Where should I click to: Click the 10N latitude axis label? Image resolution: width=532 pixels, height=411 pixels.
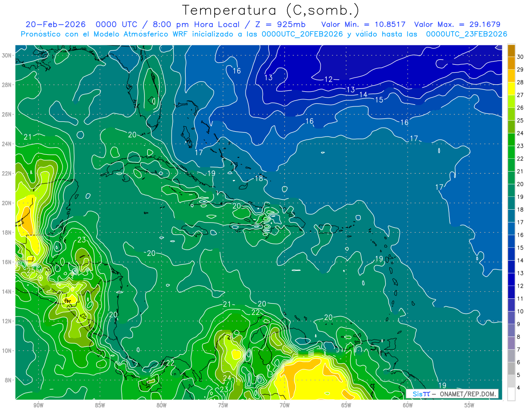click(7, 351)
